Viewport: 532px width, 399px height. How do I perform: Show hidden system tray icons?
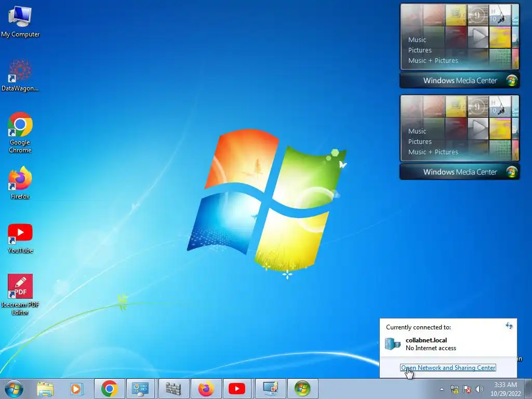click(442, 389)
